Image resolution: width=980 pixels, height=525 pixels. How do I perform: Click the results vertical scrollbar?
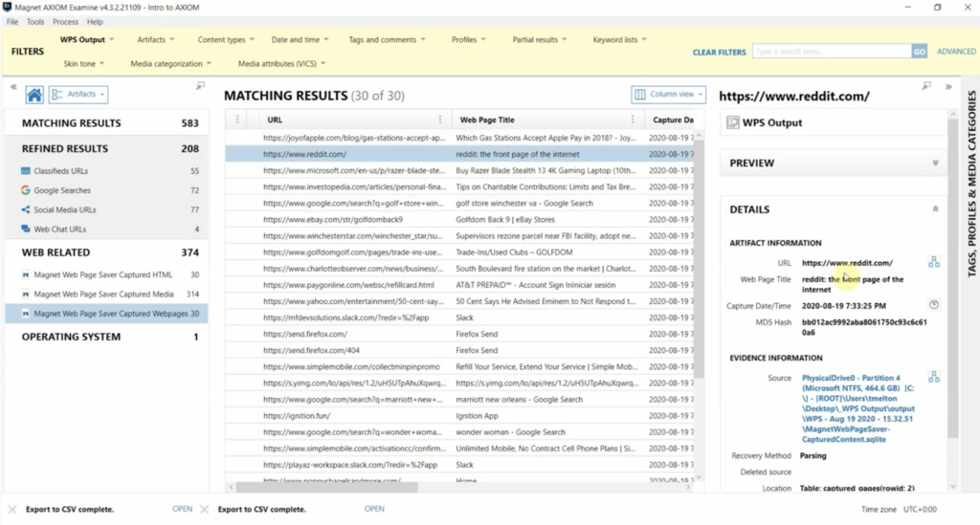tap(699, 259)
